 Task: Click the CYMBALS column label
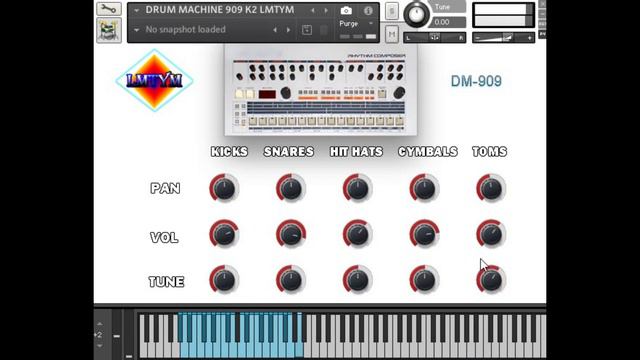point(428,152)
